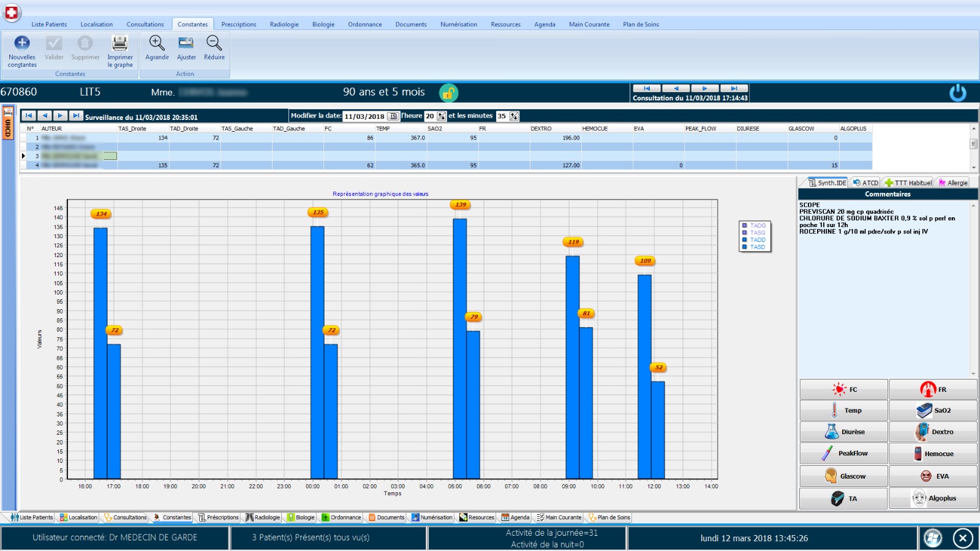The width and height of the screenshot is (980, 551).
Task: Toggle the TASG legend checkbox
Action: [745, 233]
